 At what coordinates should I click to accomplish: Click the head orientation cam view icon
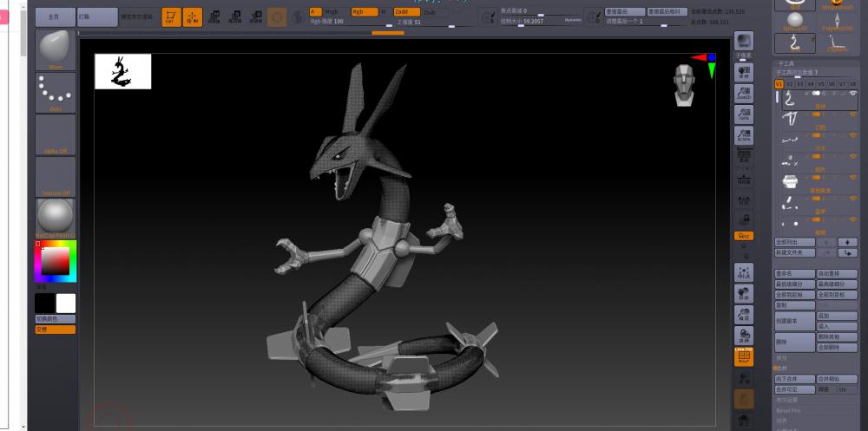[685, 85]
